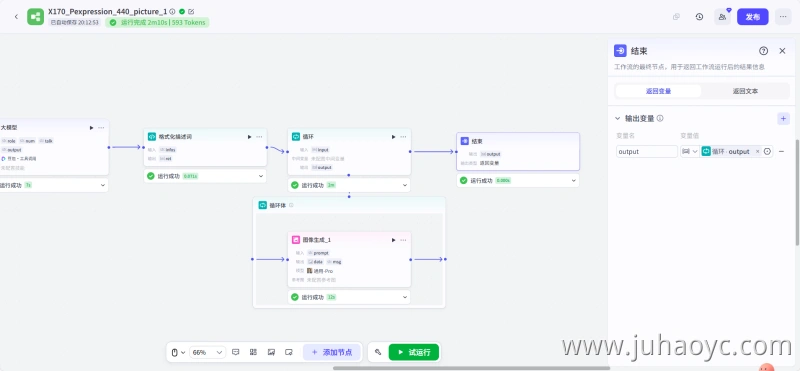Expand 结束 node run result
The height and width of the screenshot is (371, 800).
point(573,181)
